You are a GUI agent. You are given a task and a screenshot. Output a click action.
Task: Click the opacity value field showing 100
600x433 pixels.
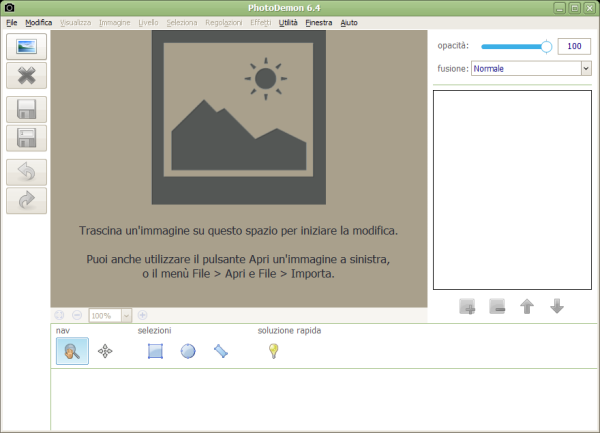(574, 46)
